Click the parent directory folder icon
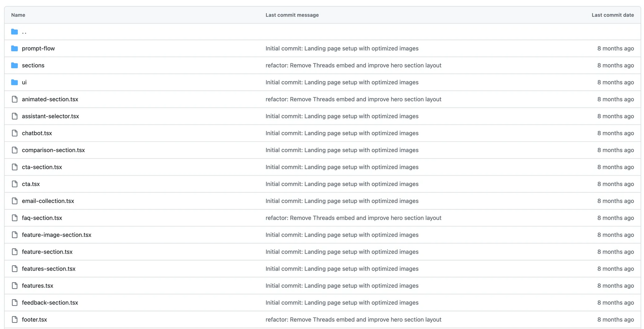 click(x=14, y=32)
